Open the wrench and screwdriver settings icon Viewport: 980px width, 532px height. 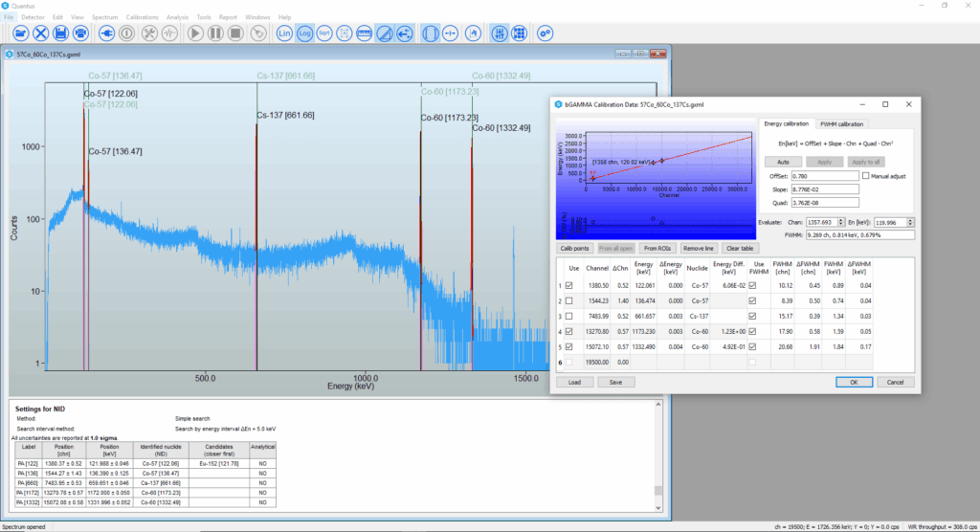[149, 33]
